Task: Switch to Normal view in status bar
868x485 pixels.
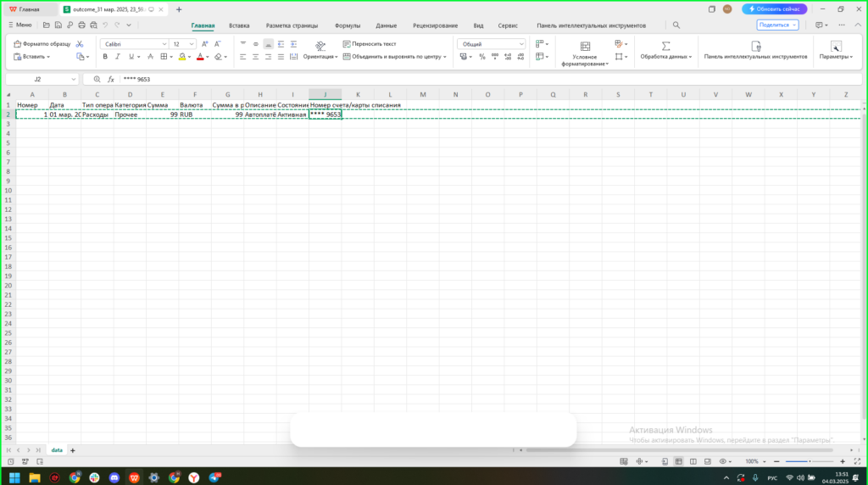Action: 679,461
